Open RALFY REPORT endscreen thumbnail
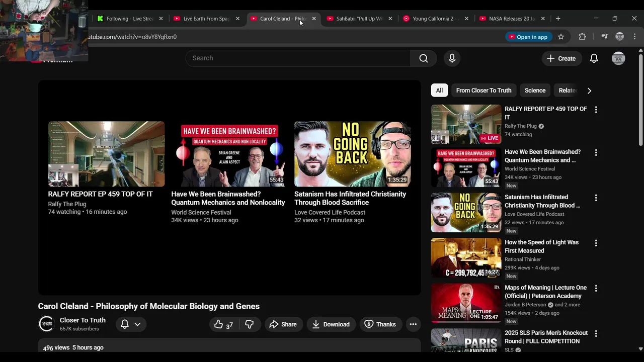 tap(106, 154)
